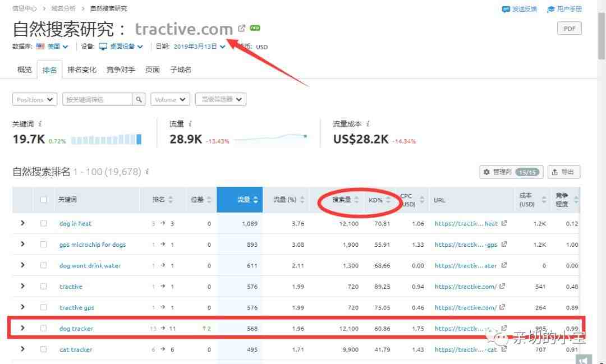Click info icon beside 关键词 metric
Image resolution: width=606 pixels, height=364 pixels.
pos(40,123)
